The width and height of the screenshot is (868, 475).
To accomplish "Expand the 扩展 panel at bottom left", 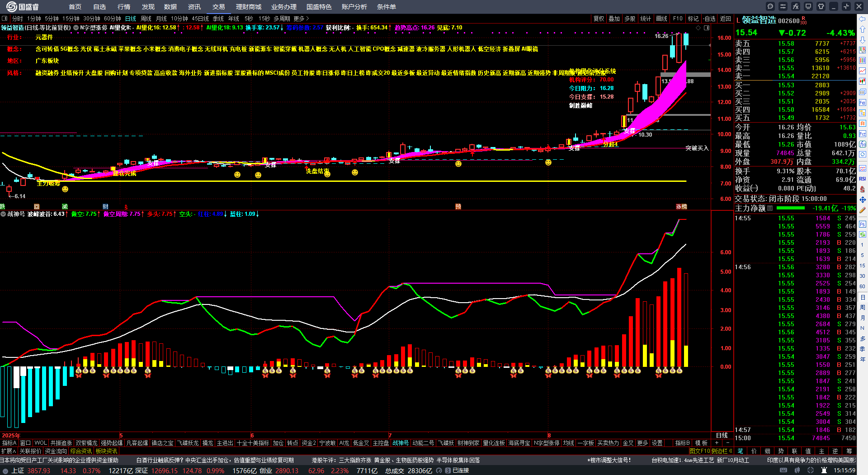I will tap(9, 451).
